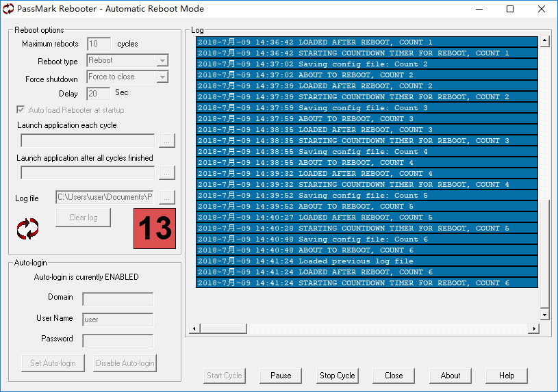Screen dimensions: 558x392
Task: Click the Maximum reboots cycles field
Action: point(99,44)
